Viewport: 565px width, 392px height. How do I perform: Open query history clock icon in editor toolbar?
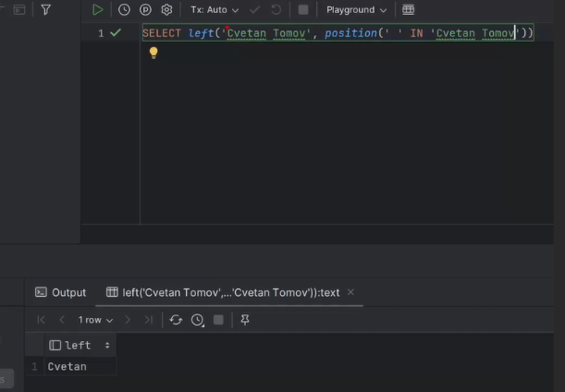(124, 10)
